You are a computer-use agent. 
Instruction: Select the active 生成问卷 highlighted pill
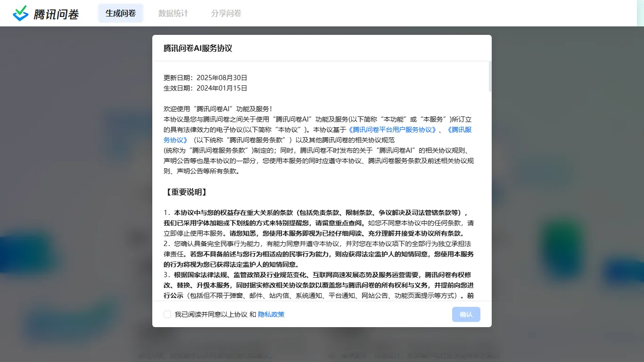pos(120,13)
